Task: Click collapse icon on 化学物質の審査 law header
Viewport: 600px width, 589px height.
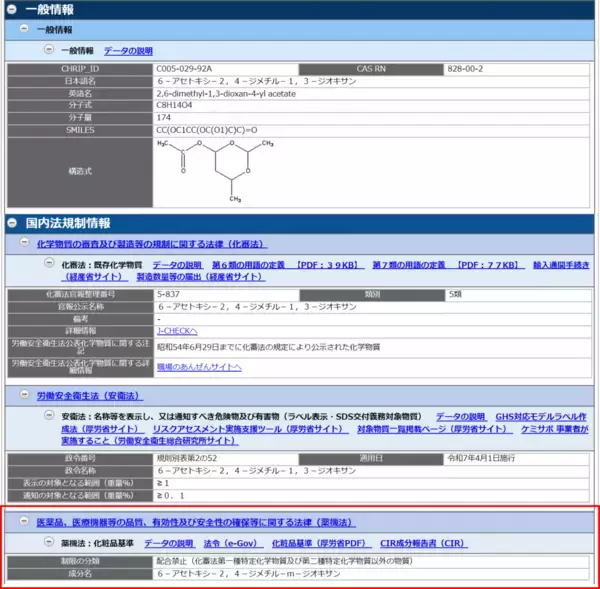Action: 25,243
